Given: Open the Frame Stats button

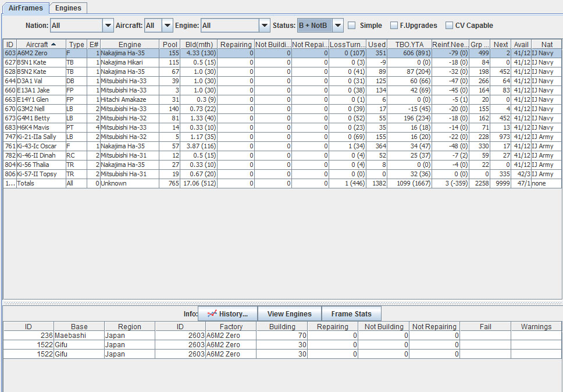Looking at the screenshot, I should click(351, 313).
